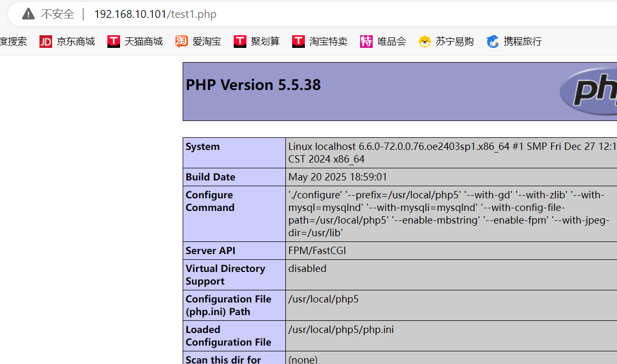
Task: Click the Scan this dir for label
Action: pos(224,359)
